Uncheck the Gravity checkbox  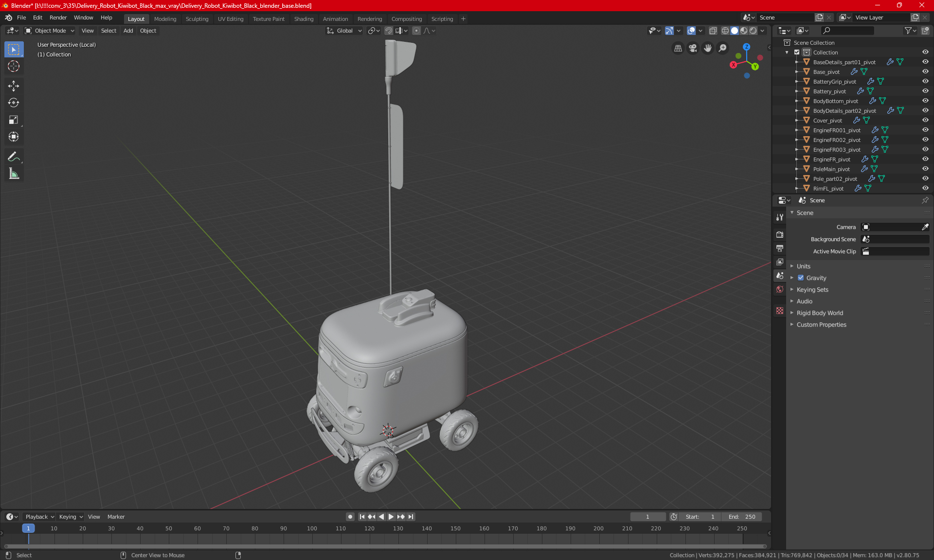pos(801,278)
